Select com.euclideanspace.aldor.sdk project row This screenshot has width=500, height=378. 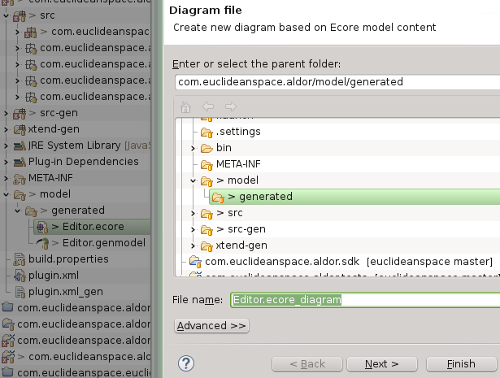[x=341, y=262]
